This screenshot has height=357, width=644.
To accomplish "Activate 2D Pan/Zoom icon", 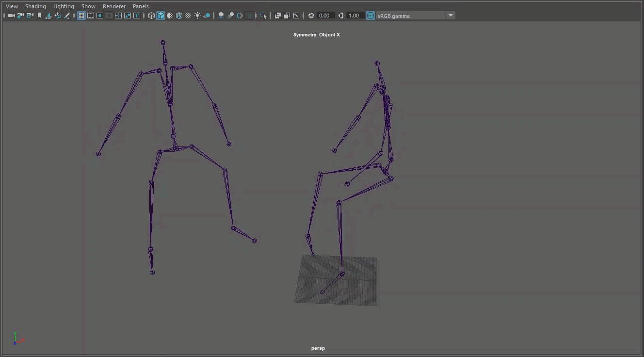I will click(58, 16).
